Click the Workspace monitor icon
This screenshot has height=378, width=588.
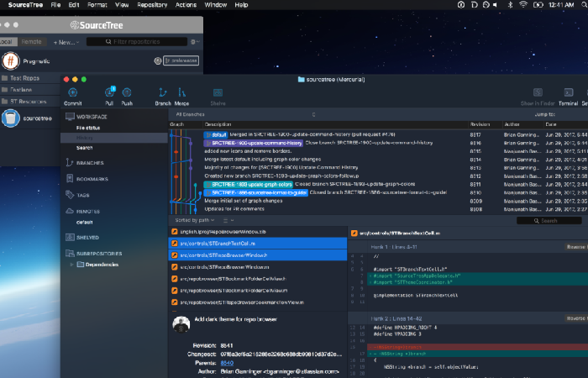click(70, 117)
